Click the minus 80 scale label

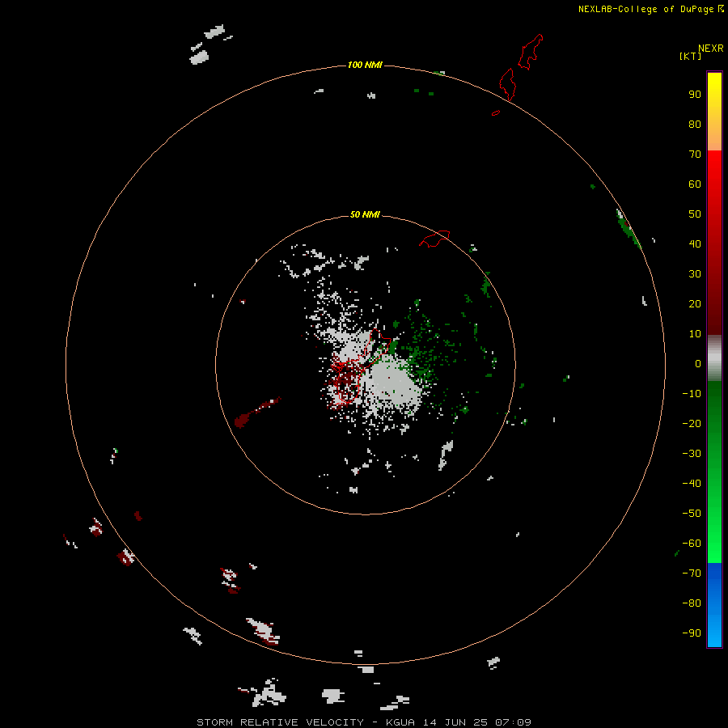click(692, 603)
